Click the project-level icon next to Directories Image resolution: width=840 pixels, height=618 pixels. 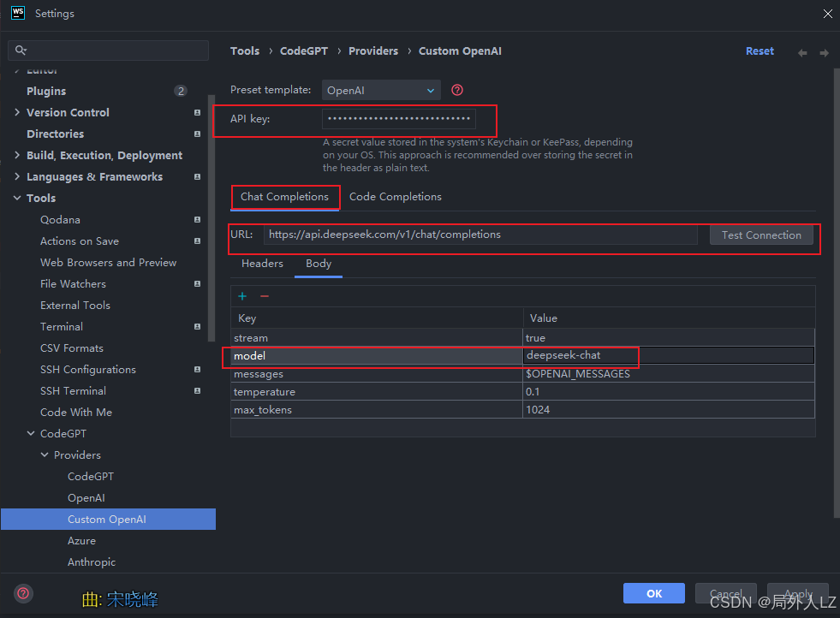click(x=197, y=134)
